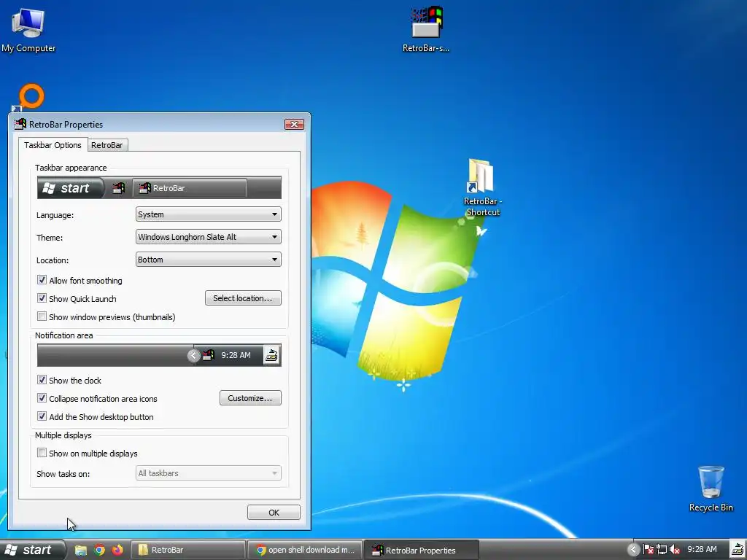
Task: Click preview RetroBar task button in appearance
Action: click(x=190, y=188)
